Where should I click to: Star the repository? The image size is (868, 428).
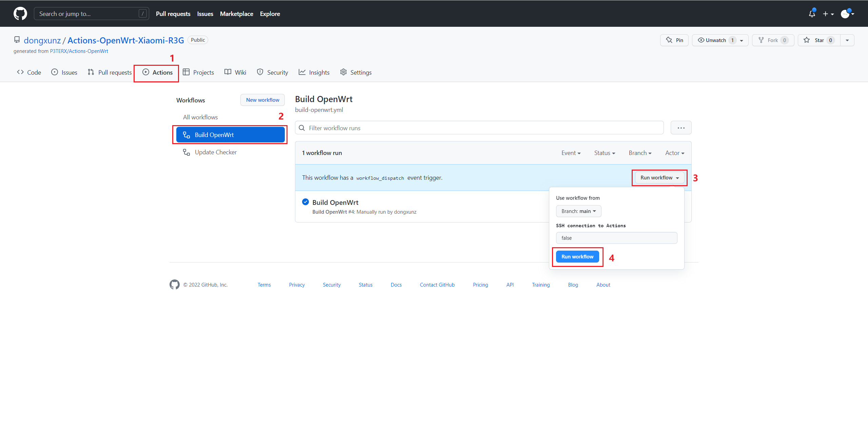click(x=818, y=40)
